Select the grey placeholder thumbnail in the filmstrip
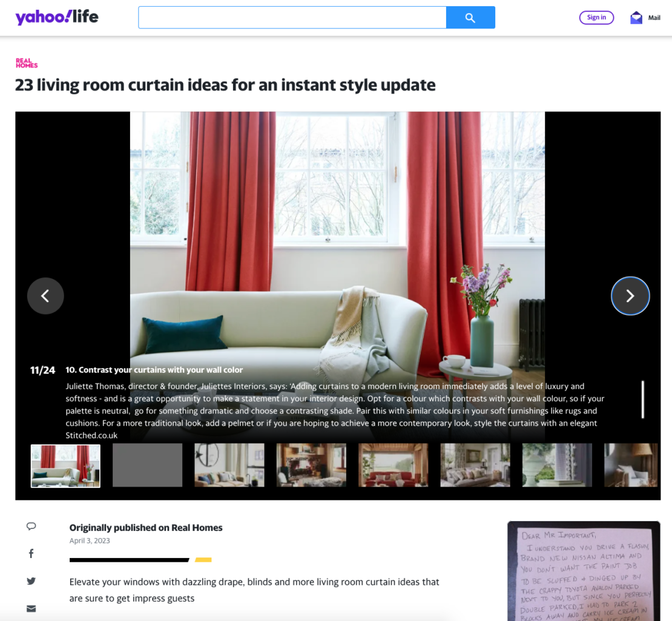The width and height of the screenshot is (672, 621). [x=147, y=465]
